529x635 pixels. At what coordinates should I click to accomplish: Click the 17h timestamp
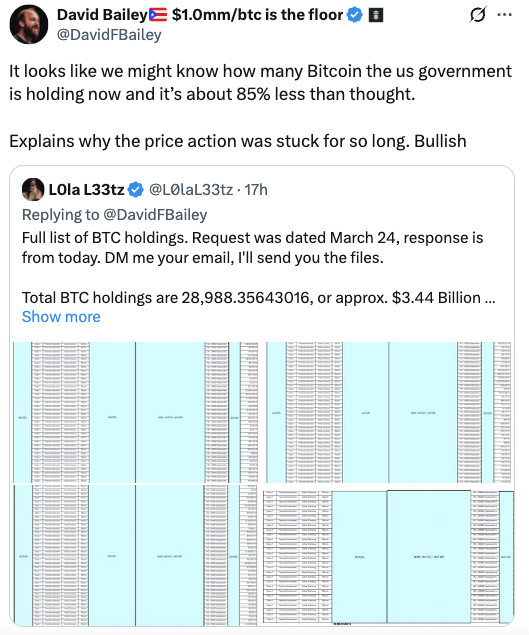tap(256, 190)
